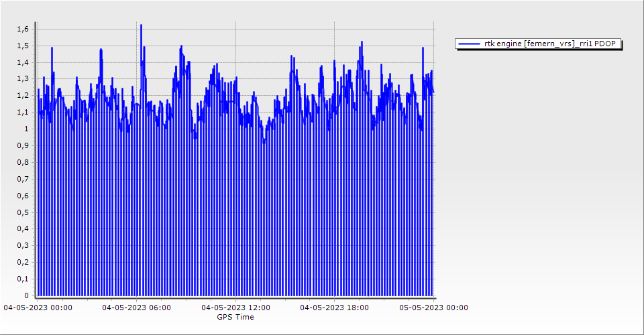Click the 04-05-2023 00:00 time label

(x=38, y=308)
